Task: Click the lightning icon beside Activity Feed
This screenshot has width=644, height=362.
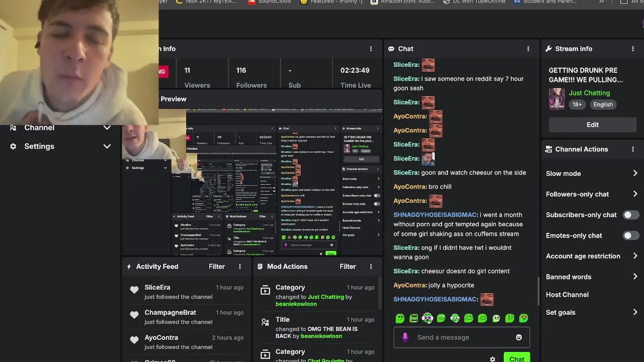Action: [129, 266]
